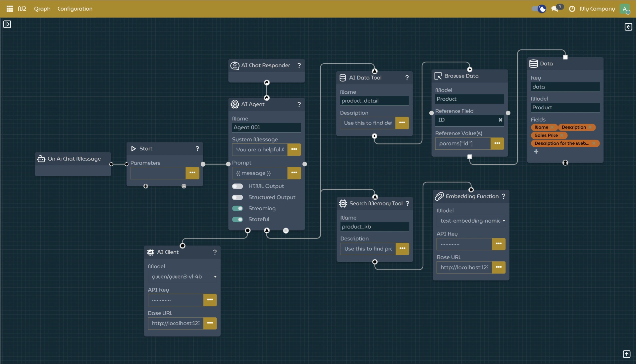Add field with plus icon in Data node

pyautogui.click(x=536, y=151)
